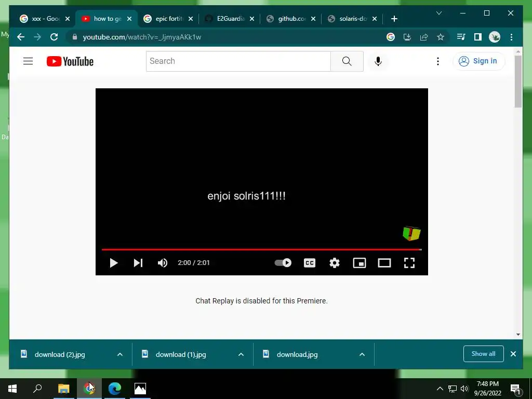Click the YouTube search magnifier button

[347, 61]
